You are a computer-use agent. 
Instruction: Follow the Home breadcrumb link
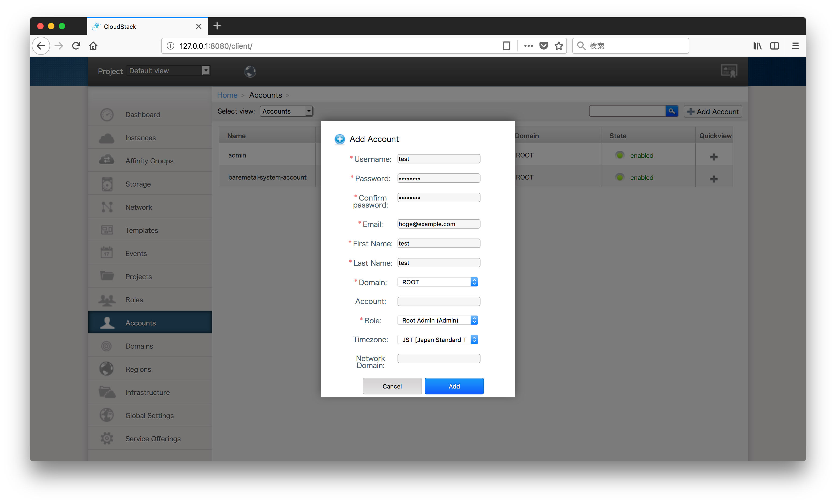227,95
